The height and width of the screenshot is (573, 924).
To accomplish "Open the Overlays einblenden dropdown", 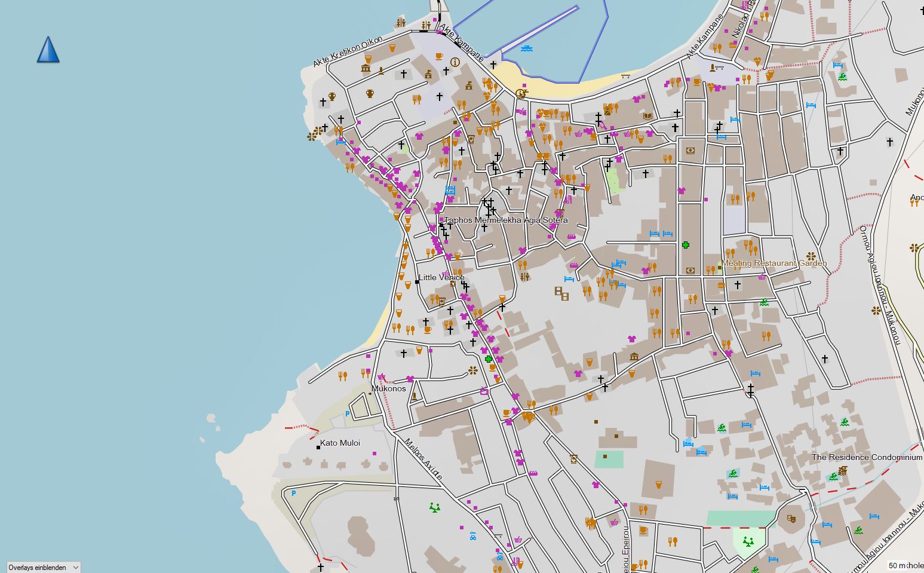I will 43,567.
